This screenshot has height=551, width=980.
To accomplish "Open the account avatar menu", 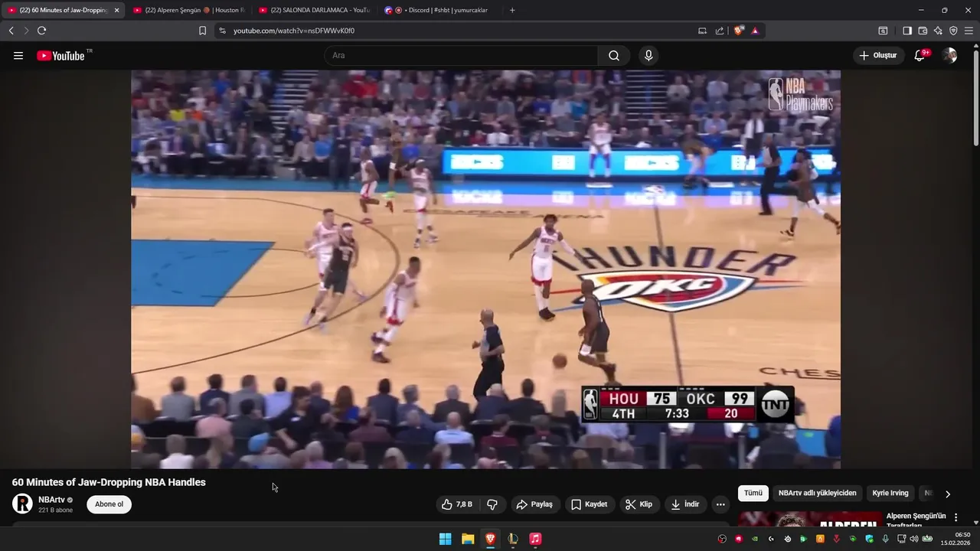I will pos(949,56).
